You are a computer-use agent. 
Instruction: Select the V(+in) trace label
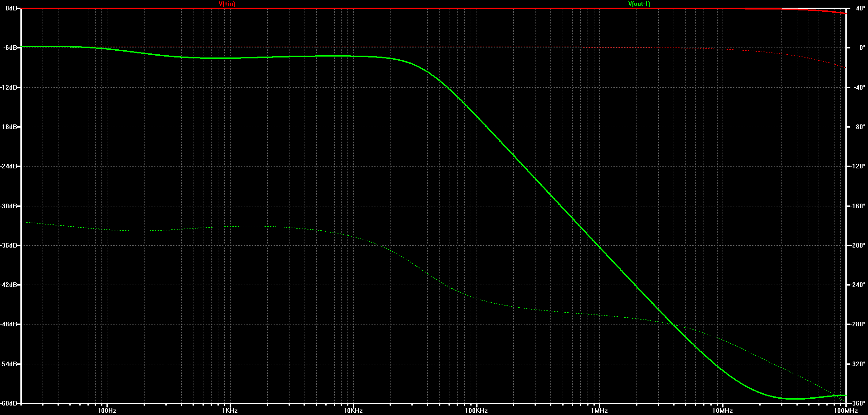click(x=227, y=4)
